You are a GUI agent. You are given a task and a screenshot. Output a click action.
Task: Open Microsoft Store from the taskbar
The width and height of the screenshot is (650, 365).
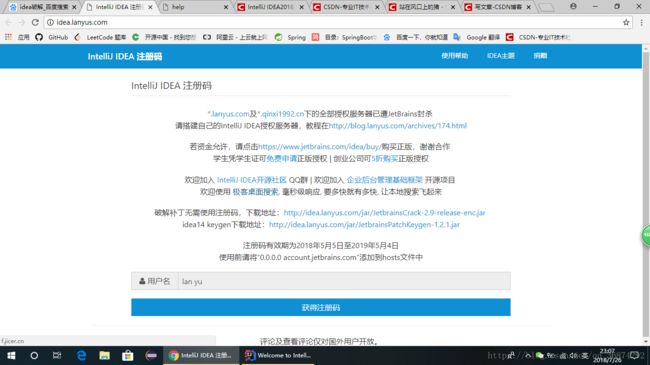coord(128,355)
